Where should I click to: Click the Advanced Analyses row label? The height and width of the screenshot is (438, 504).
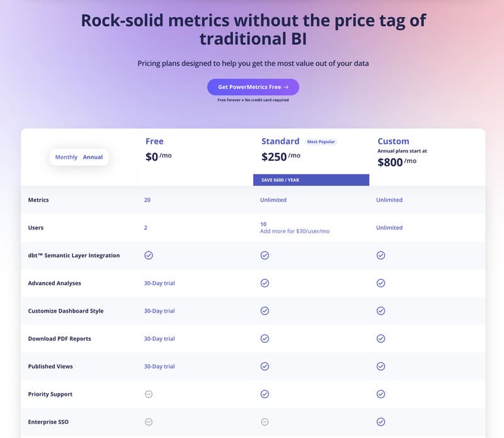(x=54, y=283)
